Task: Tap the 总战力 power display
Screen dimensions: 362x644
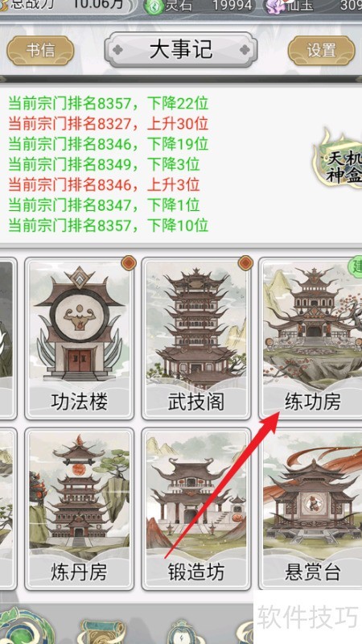Action: click(68, 6)
